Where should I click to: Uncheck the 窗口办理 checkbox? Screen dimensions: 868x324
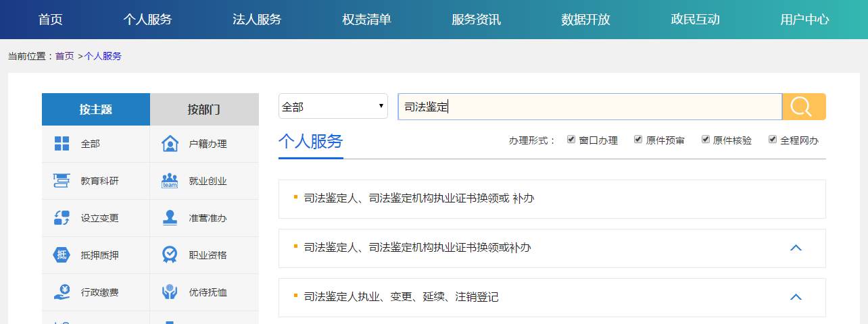571,140
